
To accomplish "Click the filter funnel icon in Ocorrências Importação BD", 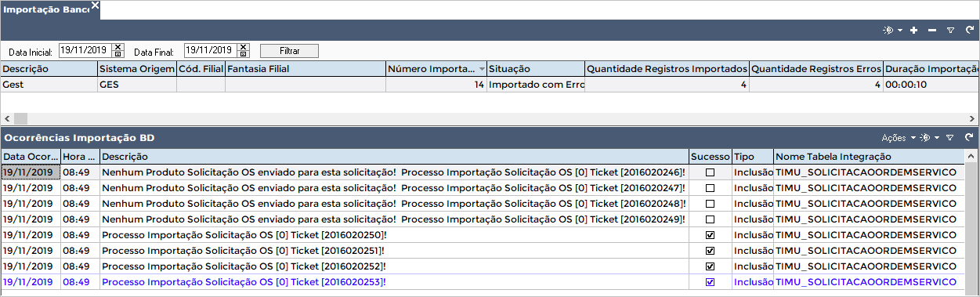I will point(949,138).
